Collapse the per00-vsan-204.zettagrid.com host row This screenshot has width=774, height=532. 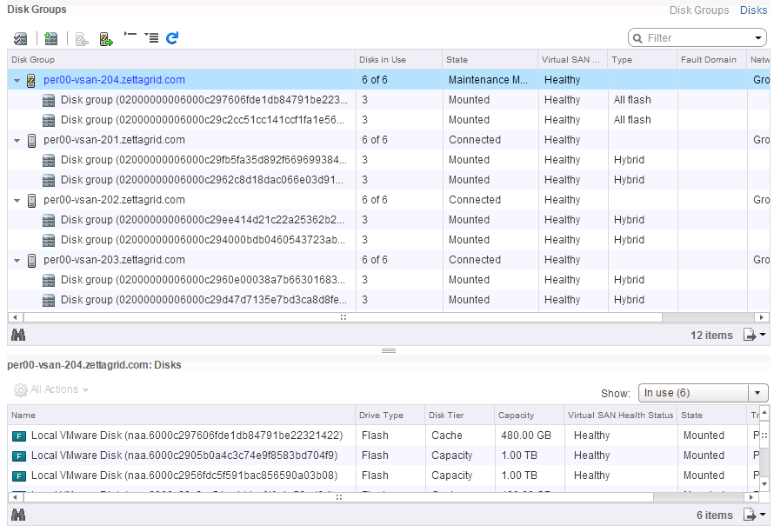coord(17,81)
